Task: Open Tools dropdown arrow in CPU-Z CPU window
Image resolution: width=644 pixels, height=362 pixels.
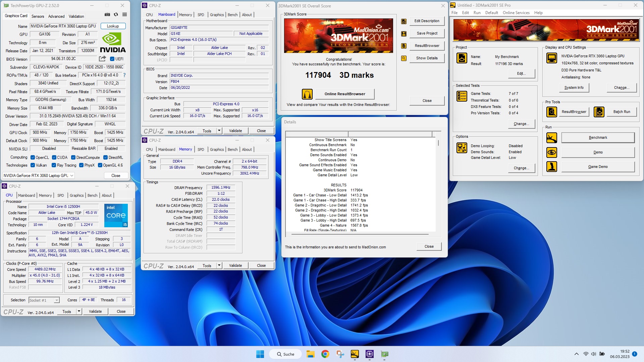Action: pos(79,311)
